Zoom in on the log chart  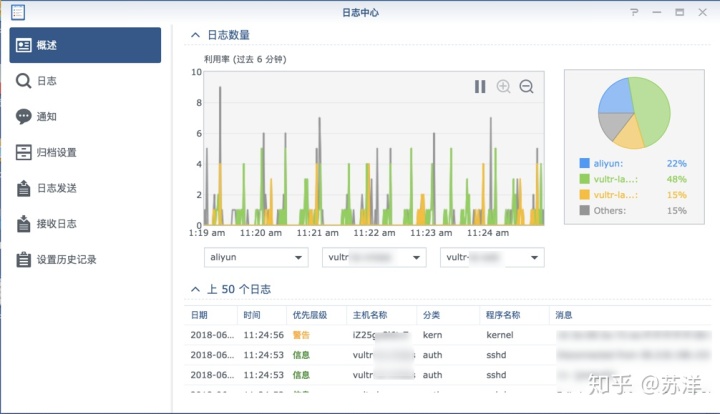coord(503,87)
